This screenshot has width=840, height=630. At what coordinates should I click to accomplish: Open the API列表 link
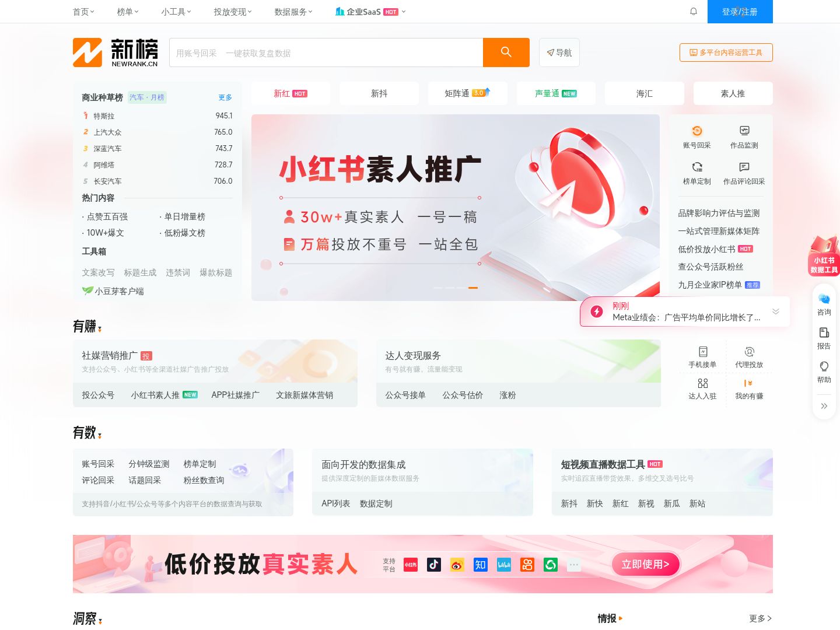pos(336,503)
